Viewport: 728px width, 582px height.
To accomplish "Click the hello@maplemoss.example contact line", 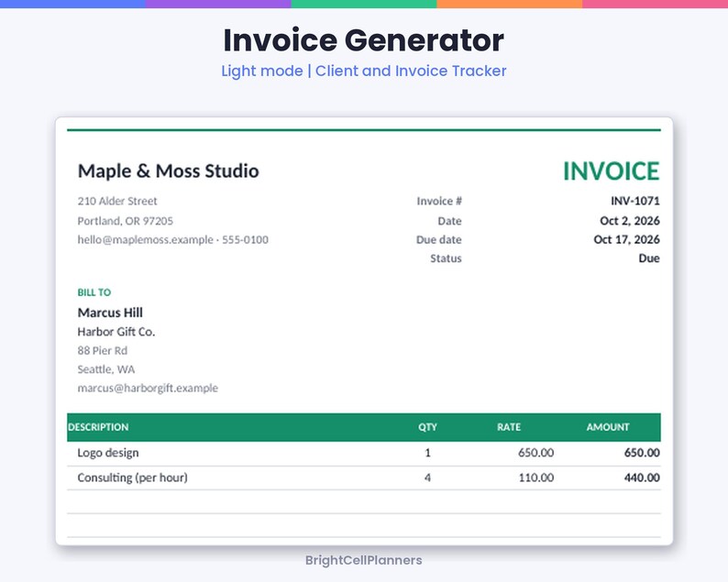I will (172, 240).
